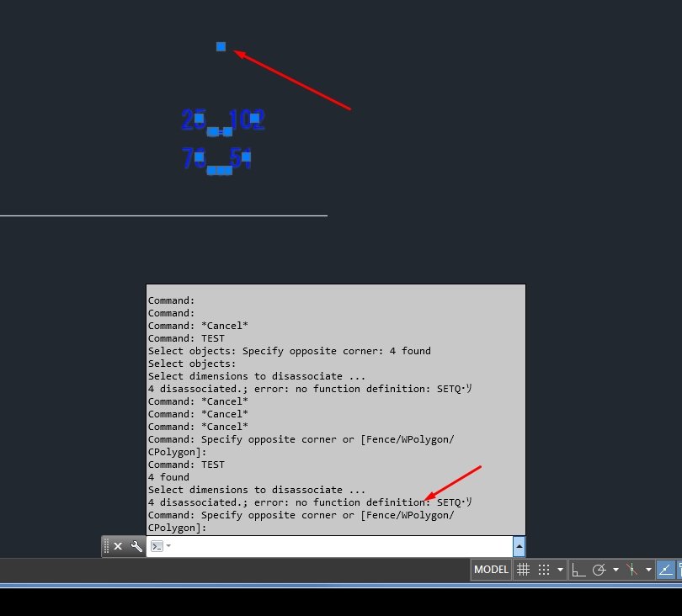This screenshot has width=682, height=616.
Task: Show recent commands via prompt icon
Action: (157, 546)
